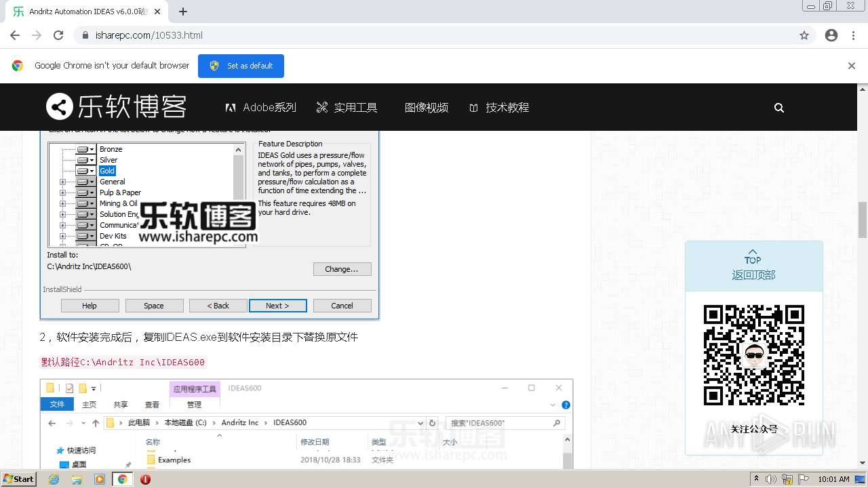This screenshot has height=488, width=868.
Task: Open the 技术教程 navigation menu
Action: point(499,107)
